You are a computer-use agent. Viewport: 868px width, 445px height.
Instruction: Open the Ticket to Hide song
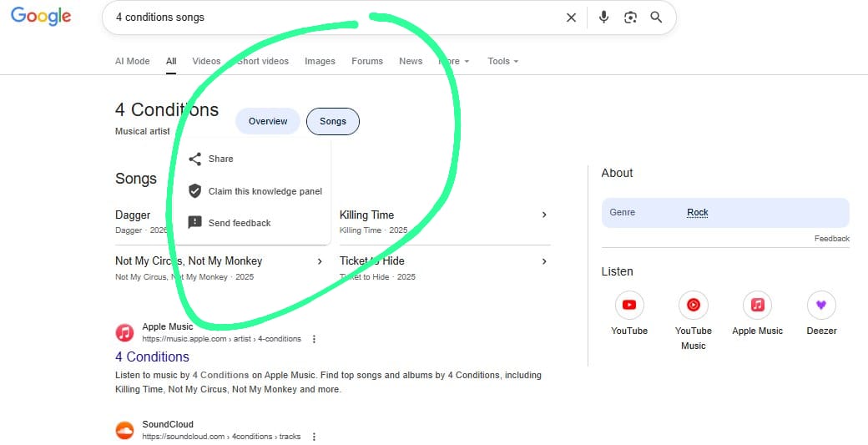[x=372, y=261]
